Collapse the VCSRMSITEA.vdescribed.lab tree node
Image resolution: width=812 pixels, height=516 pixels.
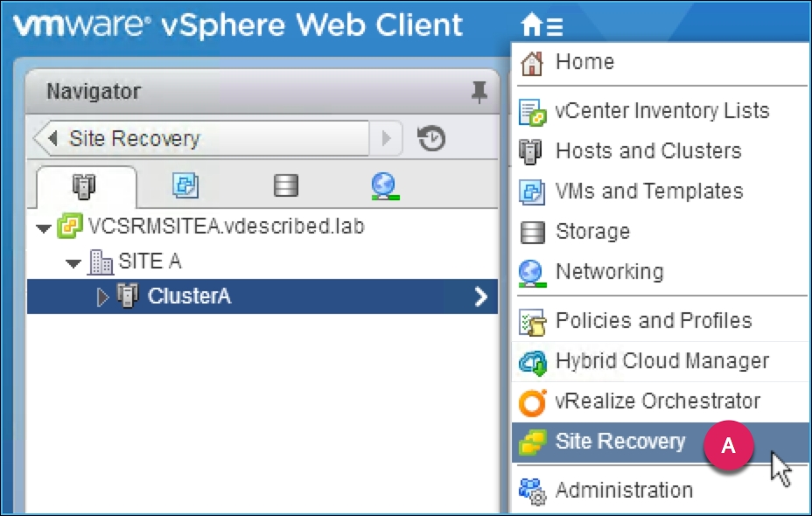tap(44, 228)
